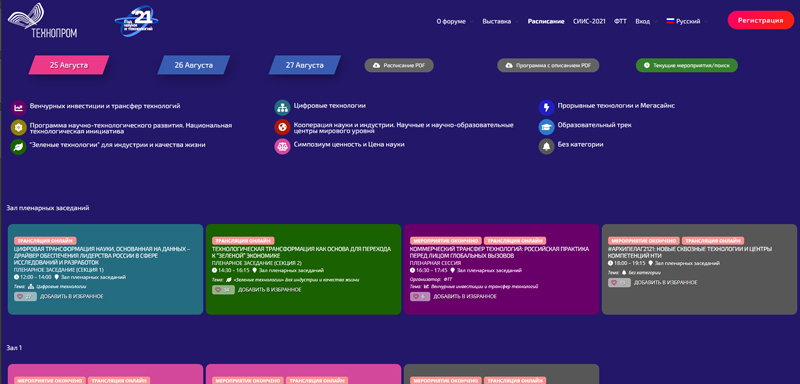Click the Технопром logo
This screenshot has width=800, height=384.
tap(43, 20)
